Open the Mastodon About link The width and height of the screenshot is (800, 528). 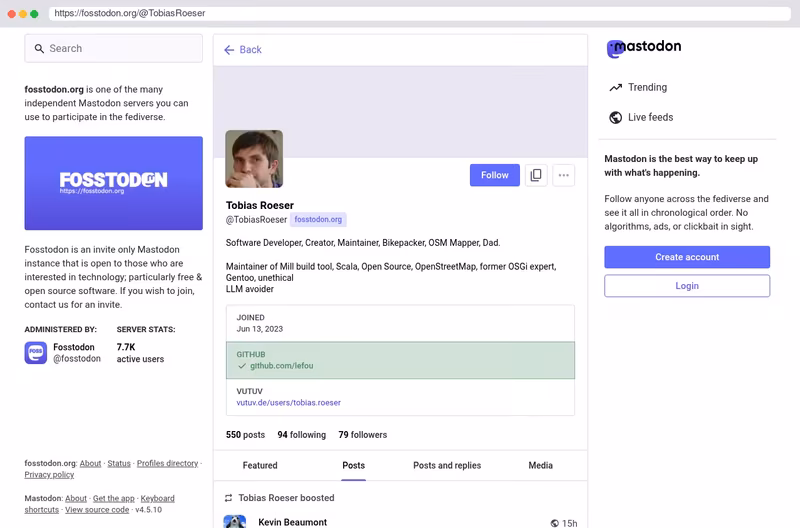point(76,498)
